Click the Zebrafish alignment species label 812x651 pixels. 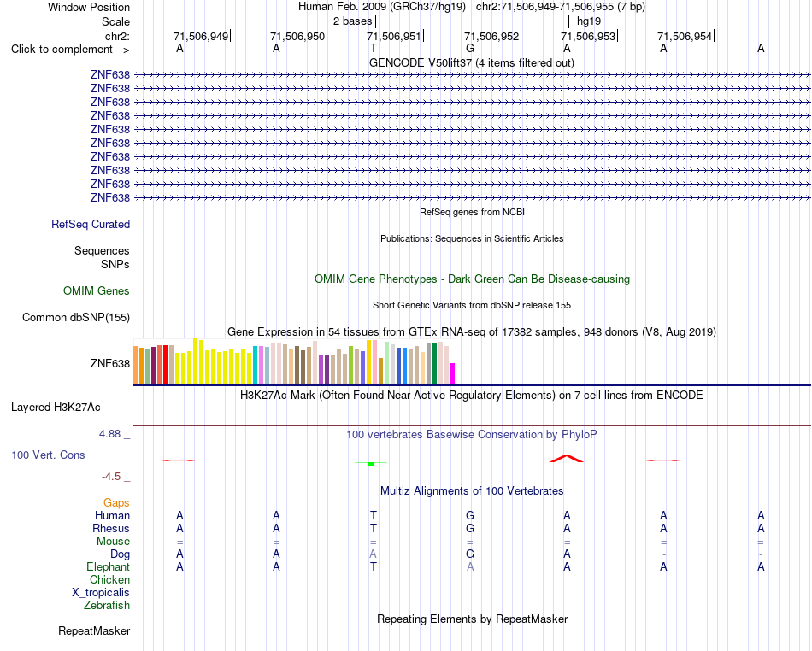(107, 606)
